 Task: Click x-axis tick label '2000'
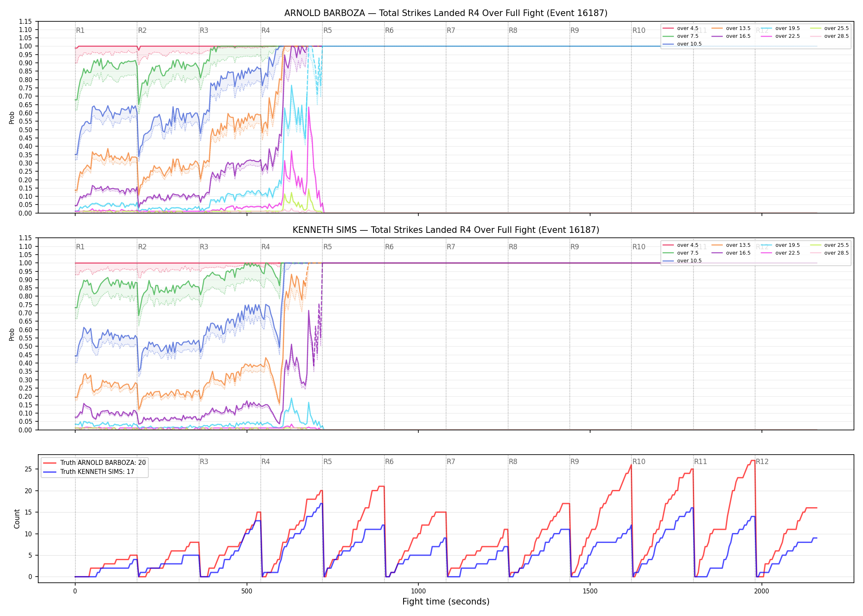point(761,591)
